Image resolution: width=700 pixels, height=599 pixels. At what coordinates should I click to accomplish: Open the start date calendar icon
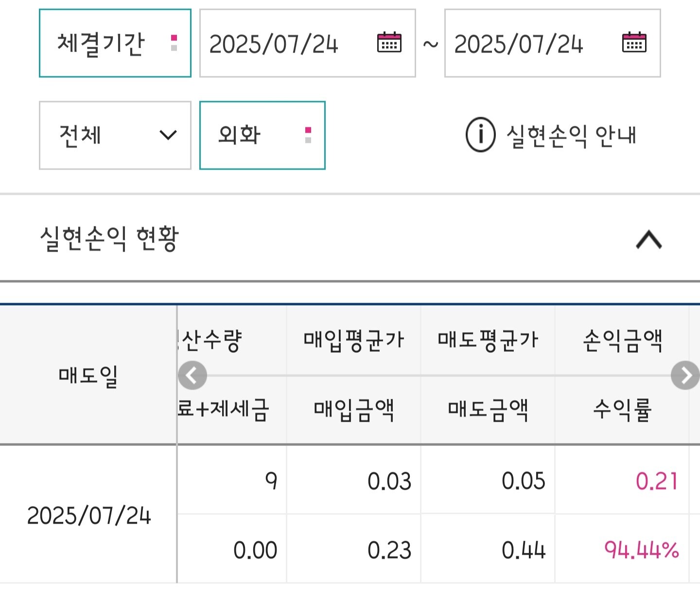click(389, 43)
